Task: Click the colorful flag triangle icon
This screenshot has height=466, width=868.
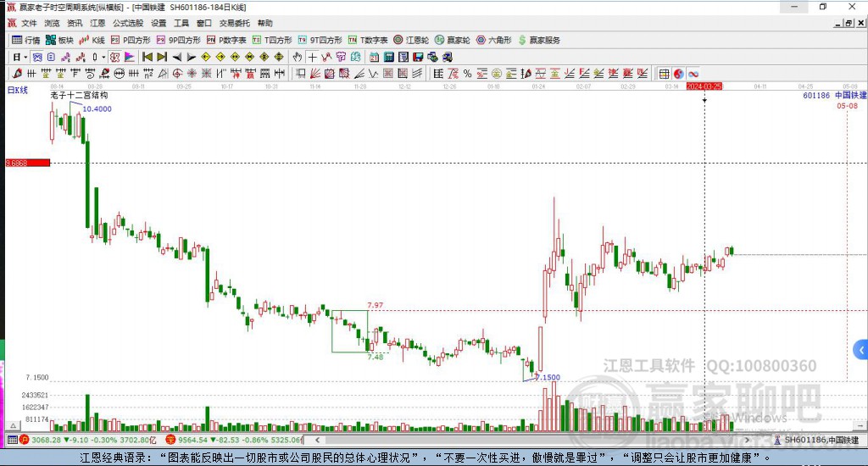Action: tap(130, 57)
